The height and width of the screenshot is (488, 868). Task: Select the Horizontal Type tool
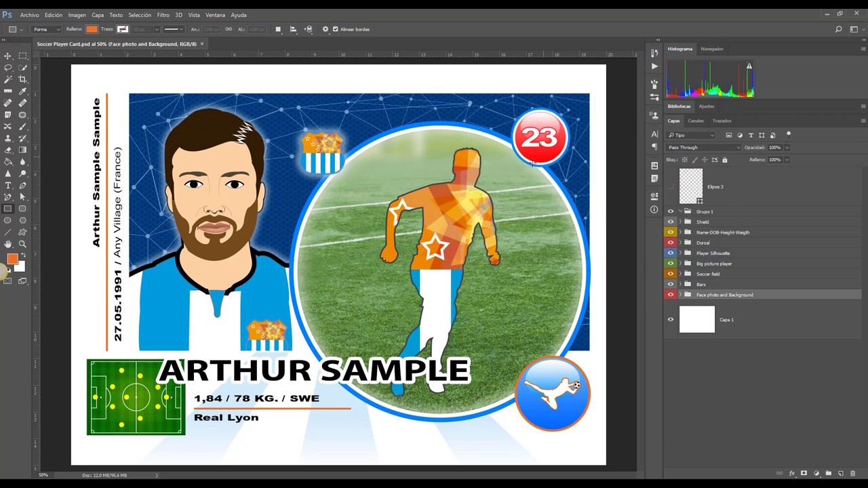point(7,185)
